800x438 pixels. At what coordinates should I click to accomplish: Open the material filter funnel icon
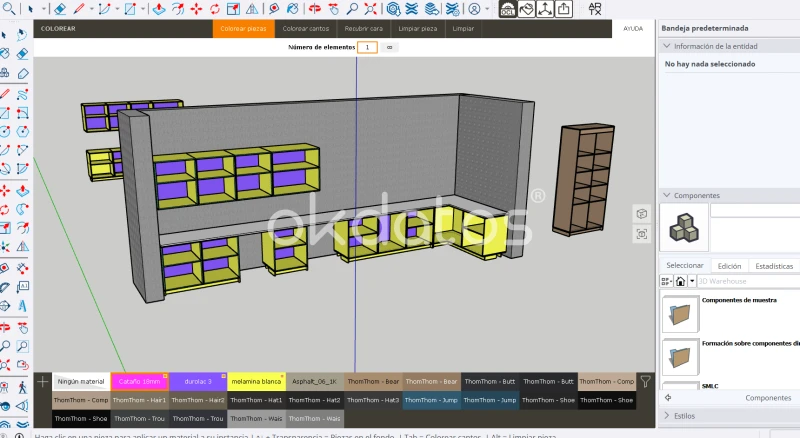(646, 381)
